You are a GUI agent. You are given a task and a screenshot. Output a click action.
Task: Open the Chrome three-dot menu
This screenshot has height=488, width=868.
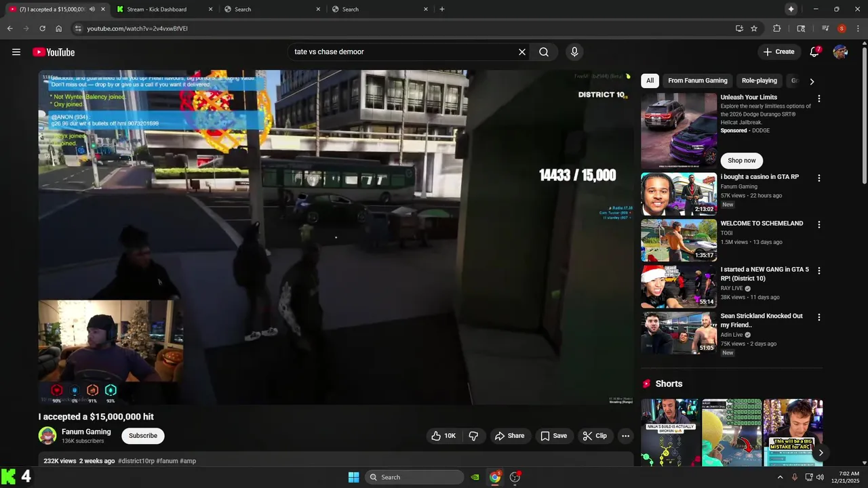pos(857,28)
